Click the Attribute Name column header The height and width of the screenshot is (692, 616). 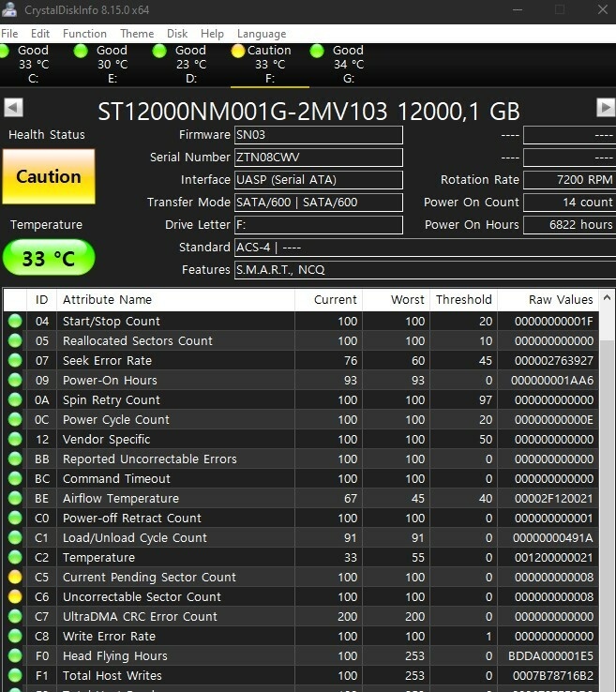pyautogui.click(x=175, y=300)
